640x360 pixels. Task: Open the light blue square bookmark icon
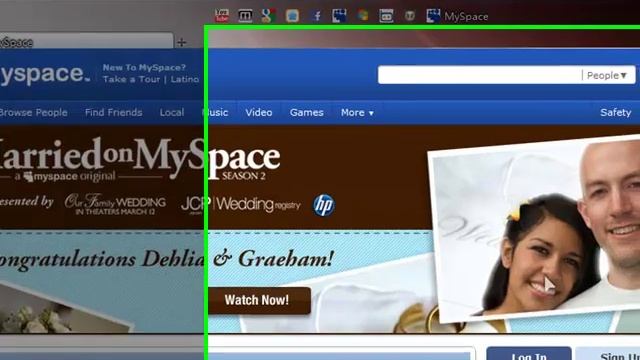pos(292,16)
